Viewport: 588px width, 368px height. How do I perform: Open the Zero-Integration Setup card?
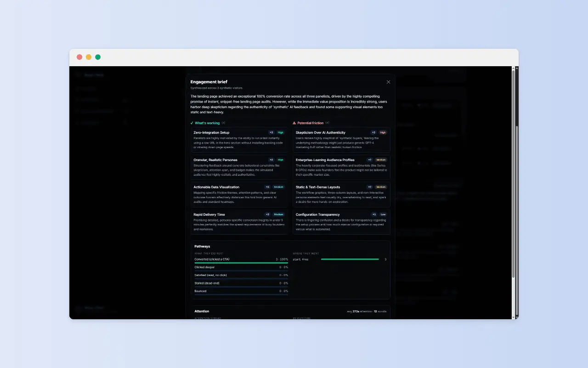coord(239,140)
